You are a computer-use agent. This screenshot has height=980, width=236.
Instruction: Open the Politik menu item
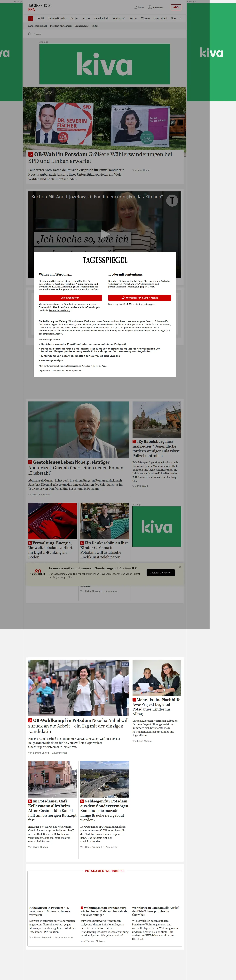[40, 18]
